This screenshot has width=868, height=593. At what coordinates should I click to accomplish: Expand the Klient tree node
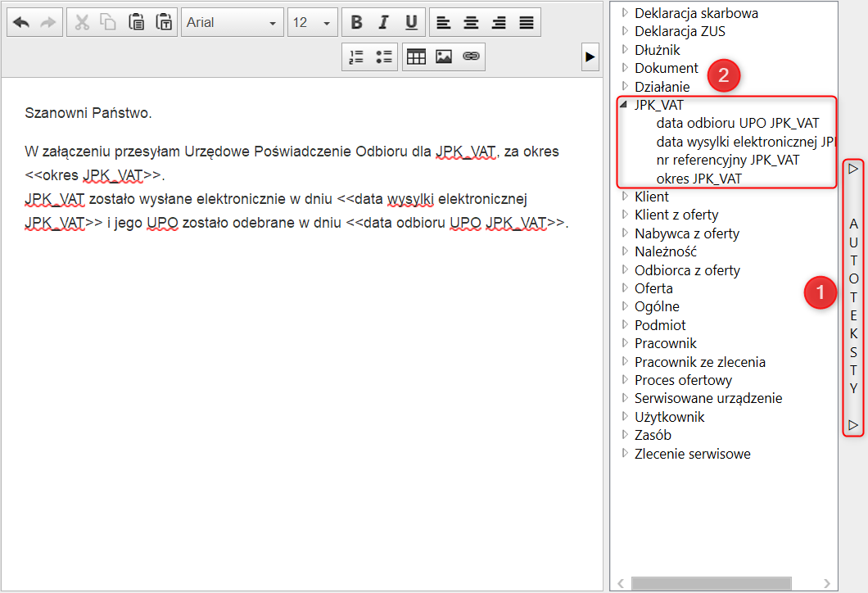[624, 197]
